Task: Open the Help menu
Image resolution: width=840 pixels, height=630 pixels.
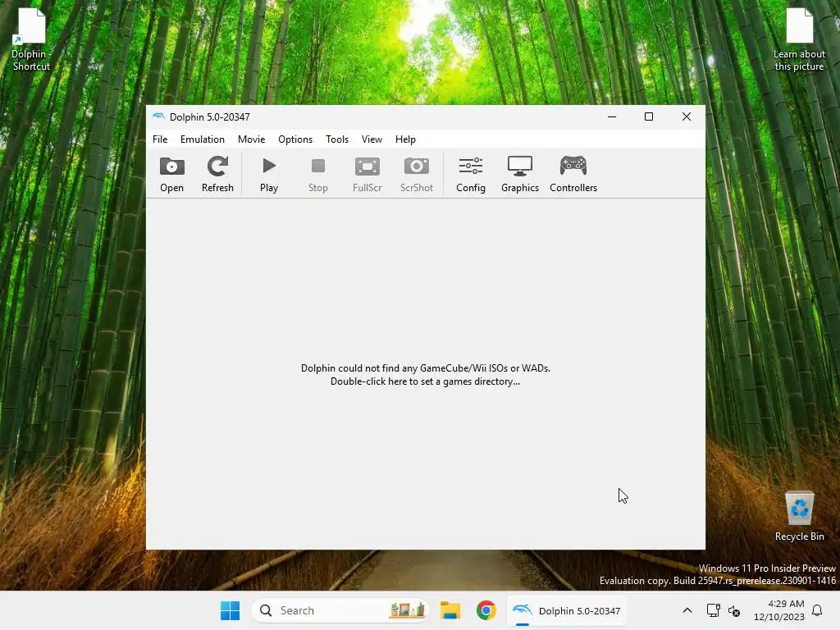Action: tap(405, 139)
